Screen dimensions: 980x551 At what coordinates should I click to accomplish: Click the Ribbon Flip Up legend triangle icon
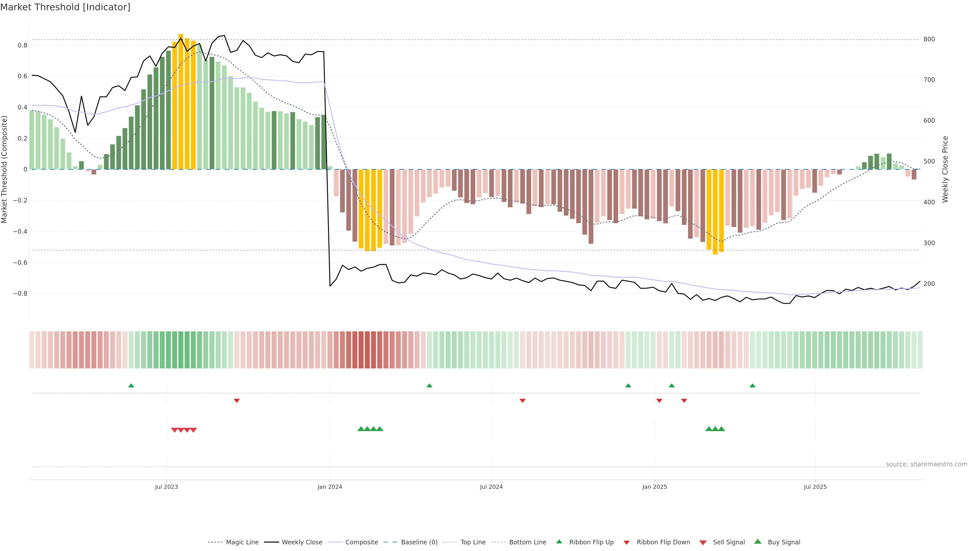click(559, 542)
